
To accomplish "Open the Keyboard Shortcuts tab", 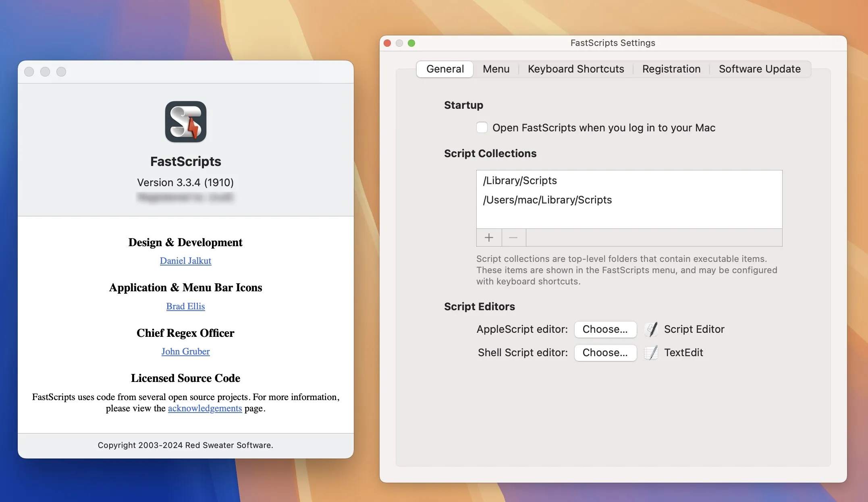I will [x=576, y=69].
